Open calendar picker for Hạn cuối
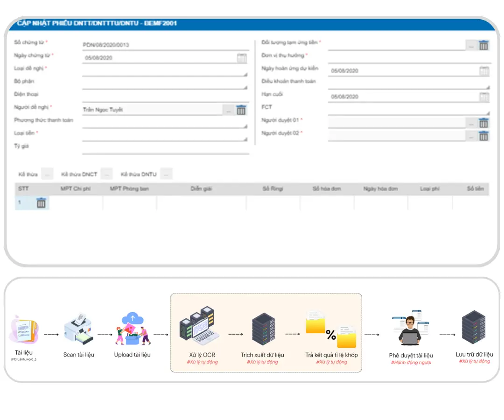 pyautogui.click(x=484, y=97)
